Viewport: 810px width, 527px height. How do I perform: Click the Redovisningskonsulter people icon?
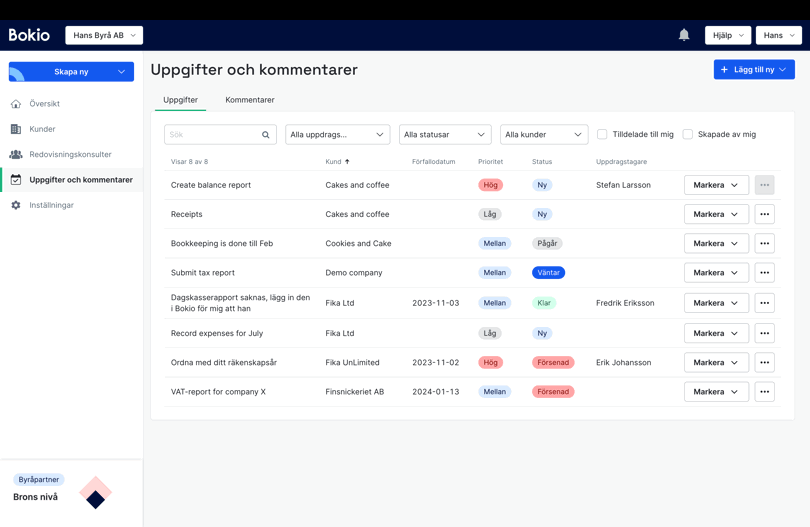click(16, 155)
